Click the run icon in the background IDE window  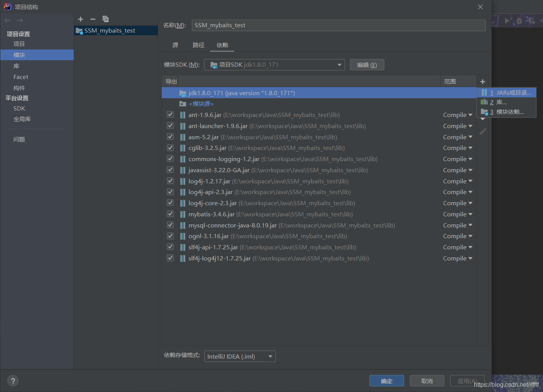pos(507,21)
